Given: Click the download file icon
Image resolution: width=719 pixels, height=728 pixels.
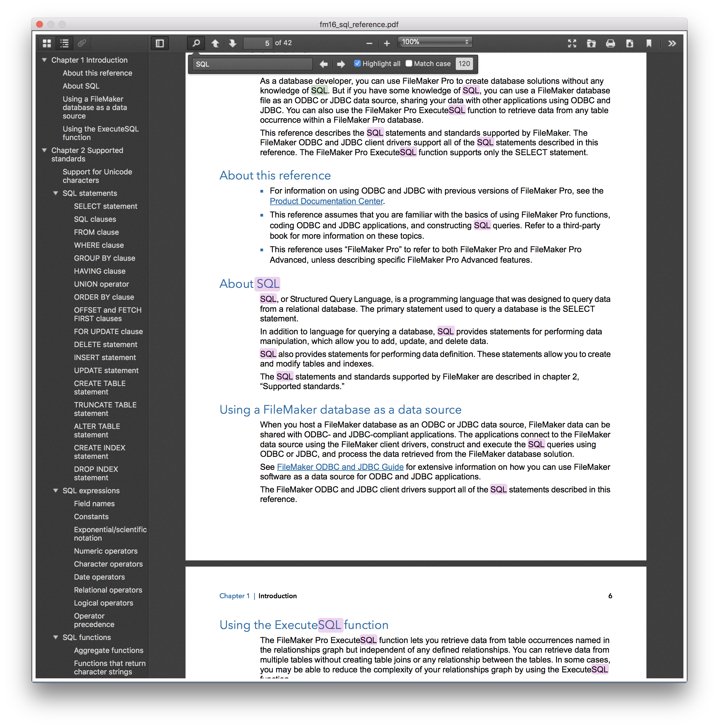Looking at the screenshot, I should [x=630, y=43].
